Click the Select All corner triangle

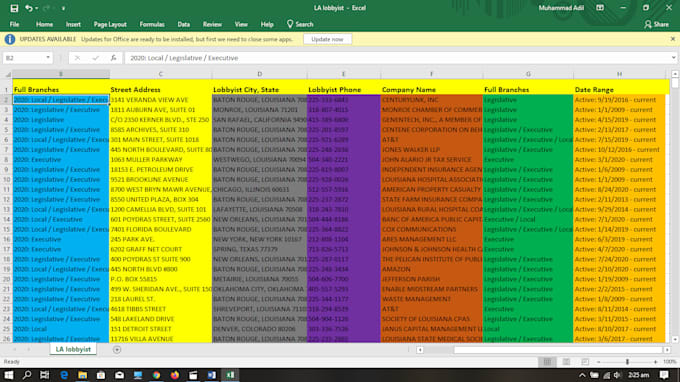coord(7,75)
